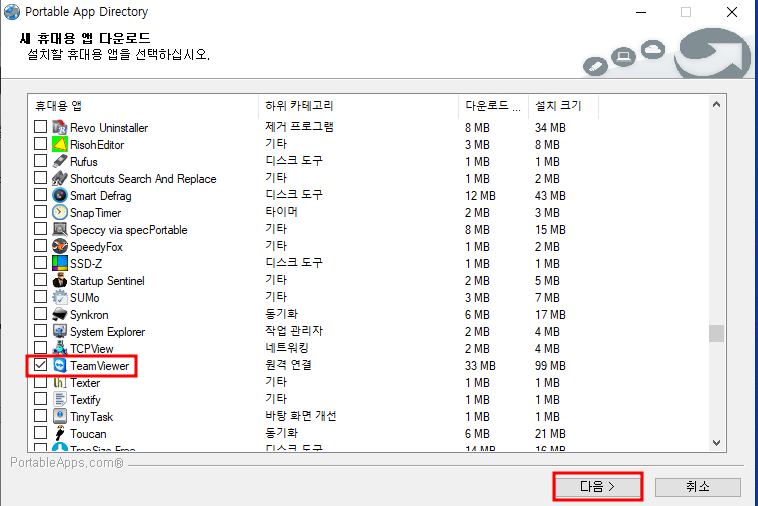Viewport: 758px width, 506px height.
Task: Tick the TinyTask checkbox
Action: pyautogui.click(x=41, y=416)
